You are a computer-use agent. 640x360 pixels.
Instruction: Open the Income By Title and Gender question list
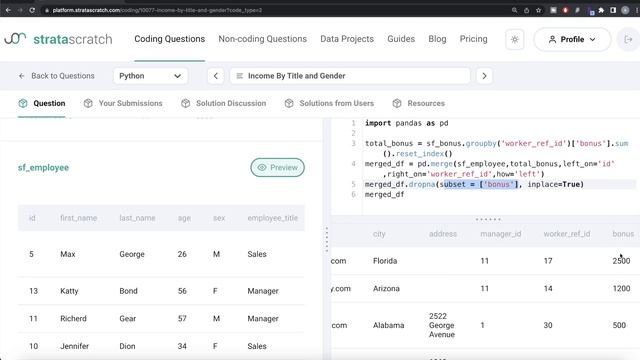click(x=350, y=76)
